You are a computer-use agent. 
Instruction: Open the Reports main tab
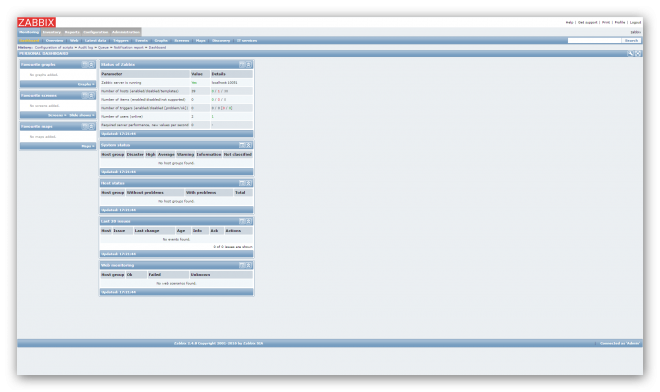pyautogui.click(x=72, y=32)
